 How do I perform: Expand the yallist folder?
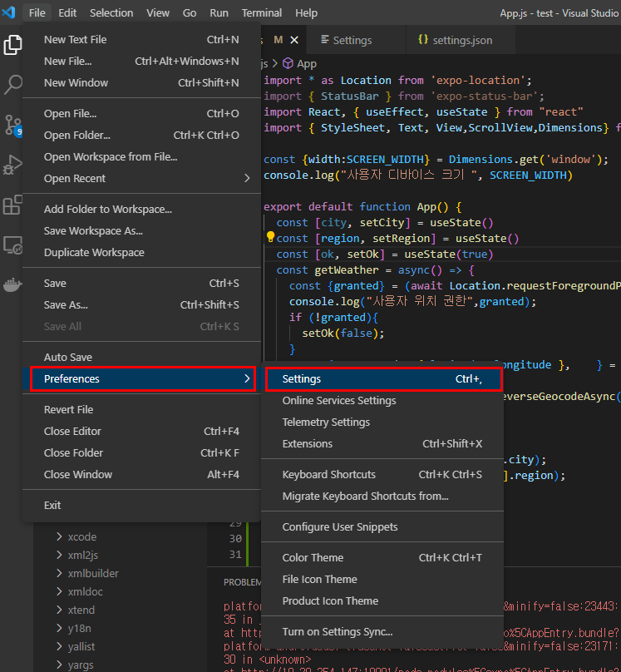tap(60, 646)
